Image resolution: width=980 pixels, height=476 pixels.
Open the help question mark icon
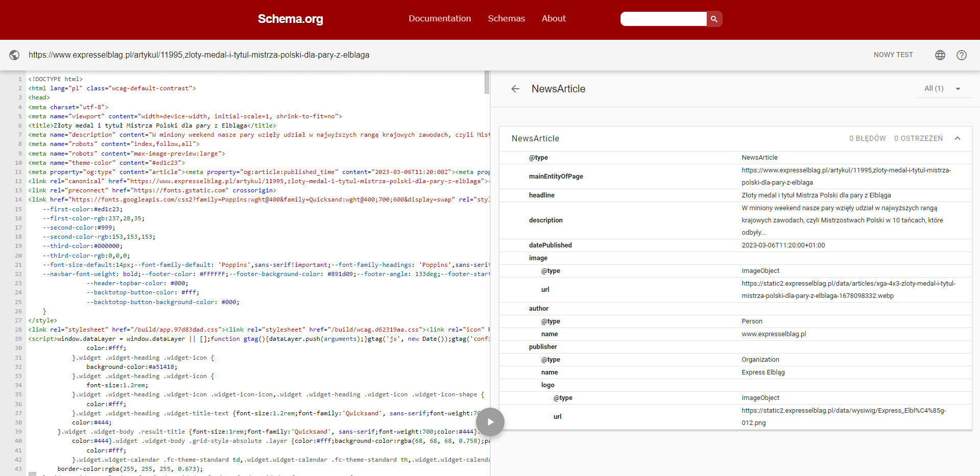962,55
